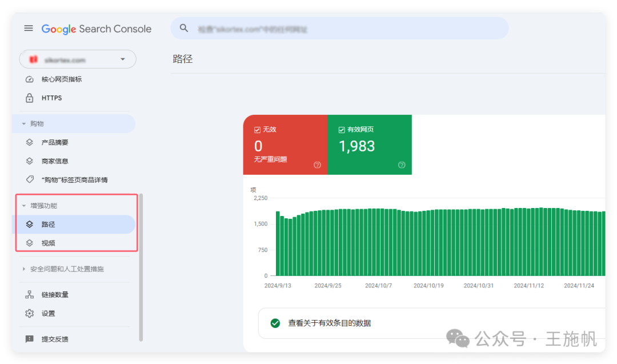The width and height of the screenshot is (617, 364).
Task: Open the property selector dropdown
Action: pos(78,59)
